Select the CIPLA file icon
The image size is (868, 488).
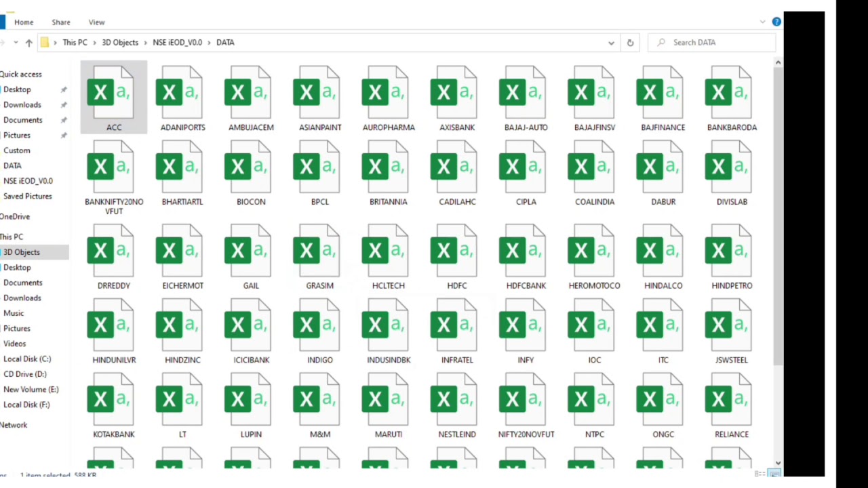click(x=522, y=167)
